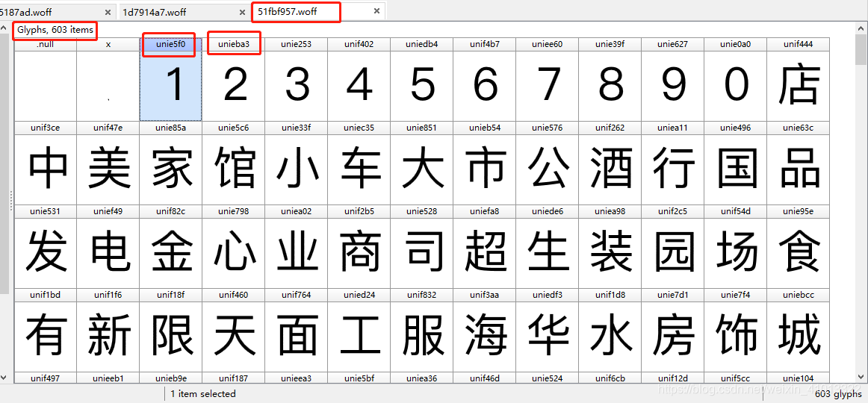
Task: Select glyph unif460 showing 天
Action: 234,330
